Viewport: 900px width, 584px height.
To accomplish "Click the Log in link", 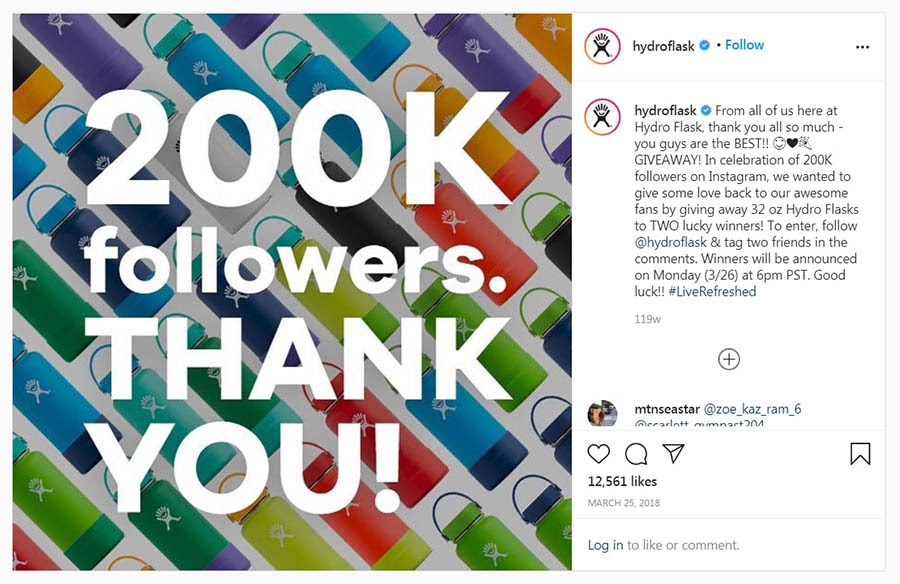I will coord(605,545).
